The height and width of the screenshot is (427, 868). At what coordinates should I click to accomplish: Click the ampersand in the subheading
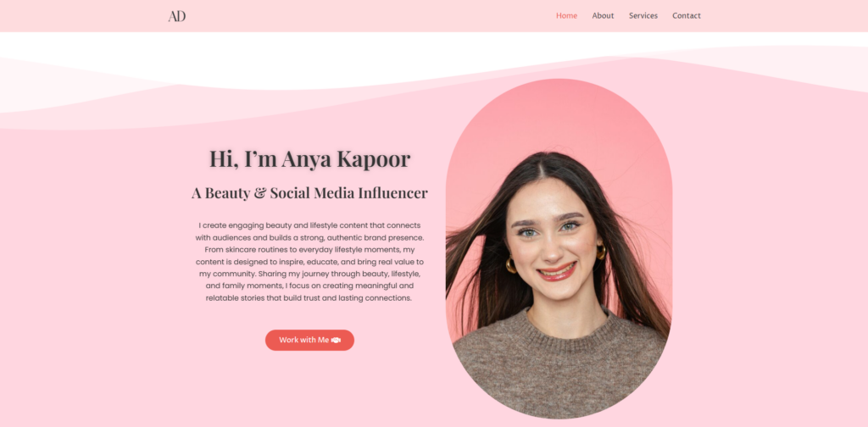[260, 193]
